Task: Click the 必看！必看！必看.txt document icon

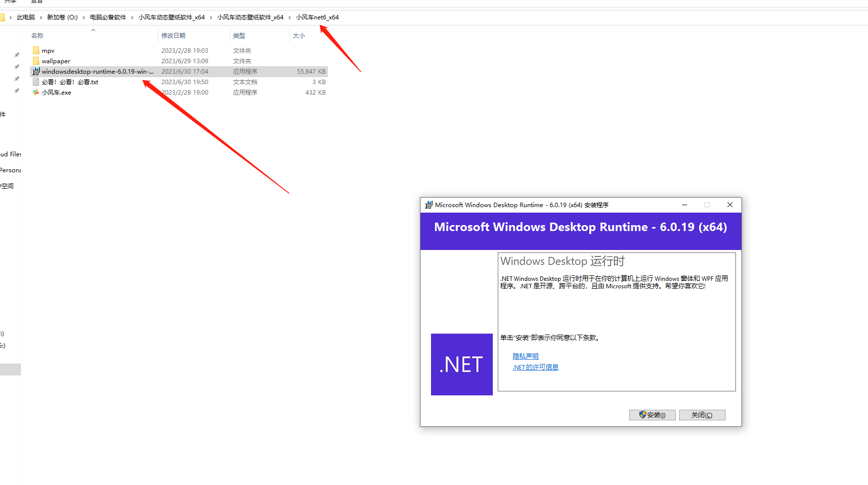Action: pyautogui.click(x=36, y=82)
